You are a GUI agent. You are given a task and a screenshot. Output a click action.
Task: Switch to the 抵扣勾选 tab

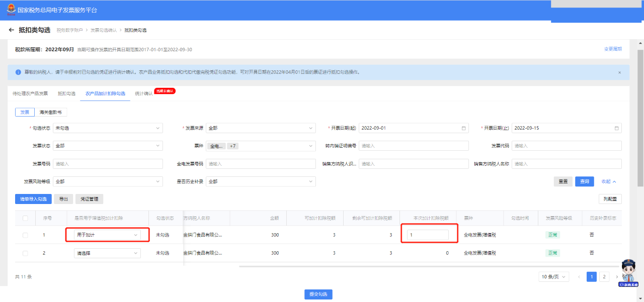[66, 93]
